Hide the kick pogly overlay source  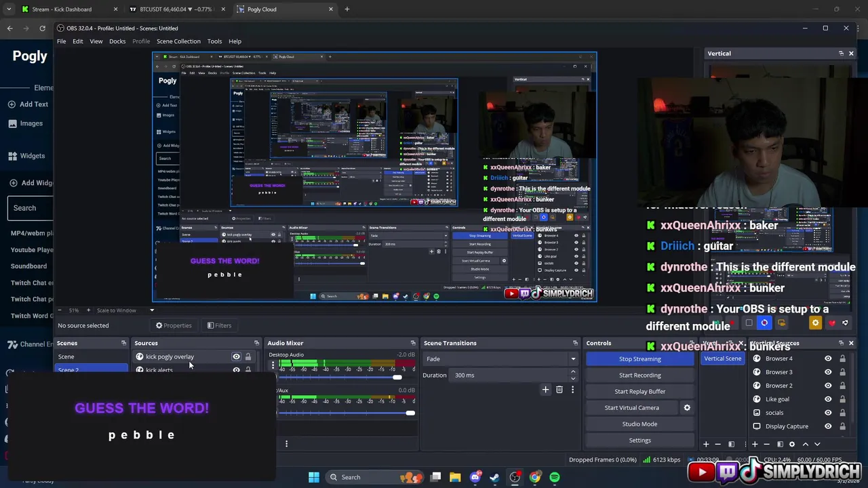coord(236,357)
